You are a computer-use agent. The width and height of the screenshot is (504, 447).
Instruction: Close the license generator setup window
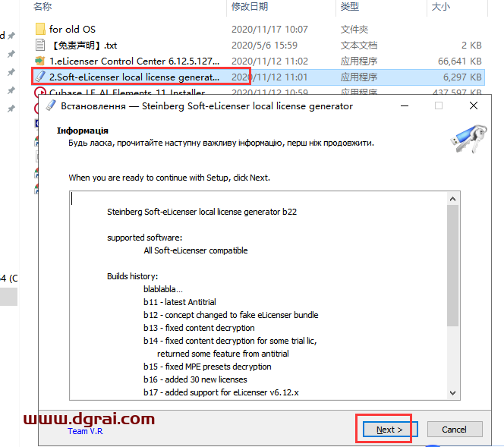coord(473,105)
